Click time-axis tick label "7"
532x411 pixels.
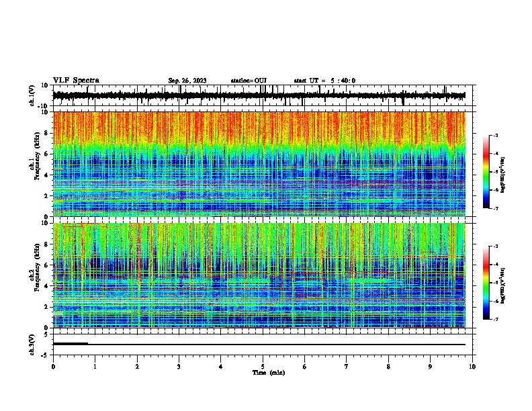pyautogui.click(x=347, y=367)
